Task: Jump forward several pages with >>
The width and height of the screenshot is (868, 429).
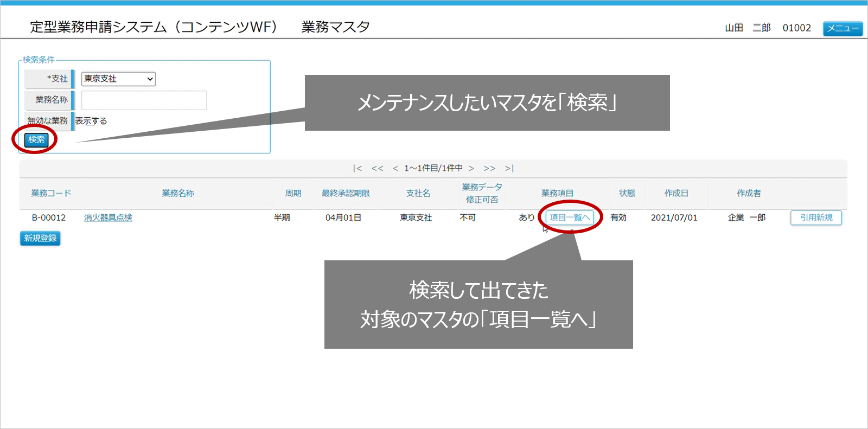Action: (489, 168)
